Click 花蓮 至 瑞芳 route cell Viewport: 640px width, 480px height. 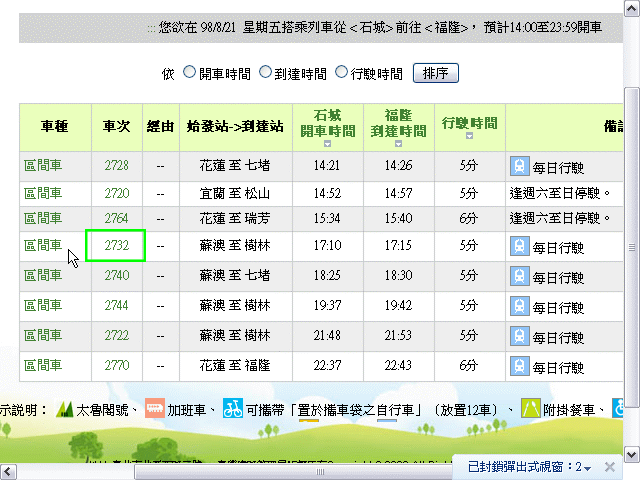point(235,218)
